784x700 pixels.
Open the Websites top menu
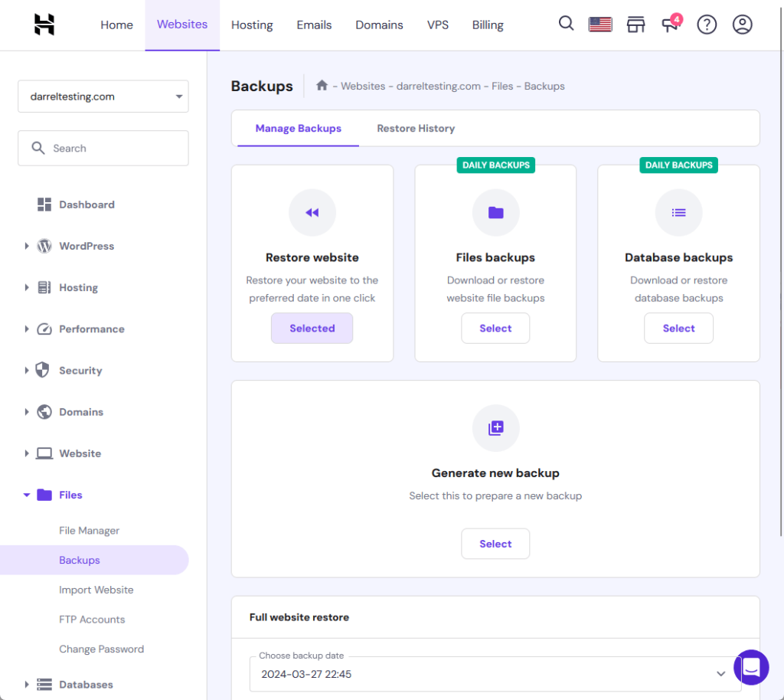(182, 25)
